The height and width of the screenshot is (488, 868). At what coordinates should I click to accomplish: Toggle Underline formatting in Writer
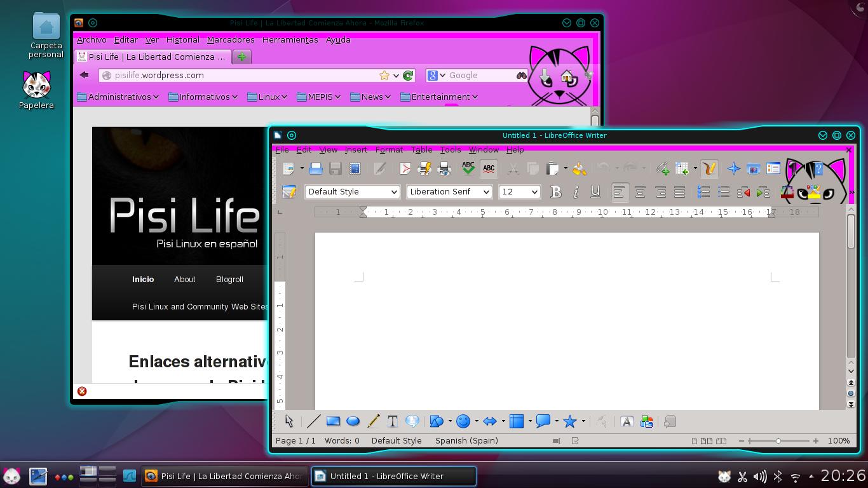(x=595, y=192)
